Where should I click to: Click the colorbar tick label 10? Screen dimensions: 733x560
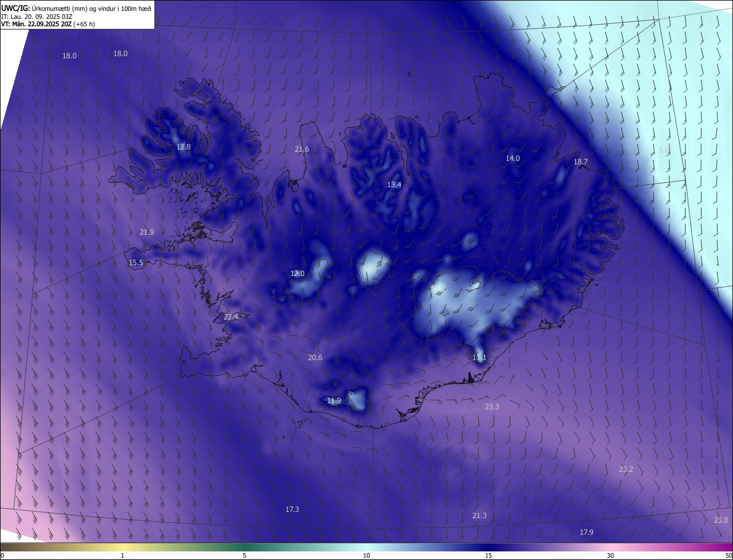[366, 555]
